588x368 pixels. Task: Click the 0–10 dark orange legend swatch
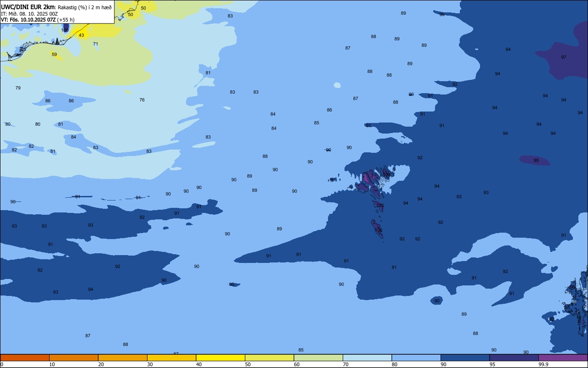[x=25, y=357]
